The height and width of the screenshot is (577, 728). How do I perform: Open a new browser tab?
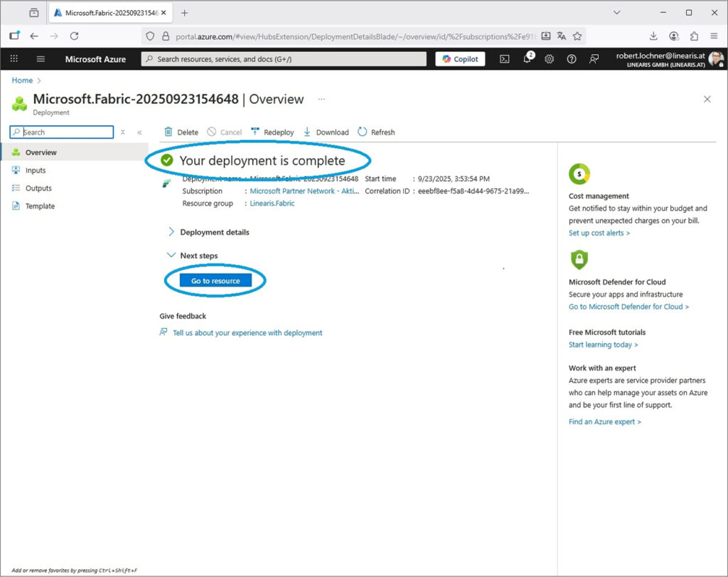point(184,13)
